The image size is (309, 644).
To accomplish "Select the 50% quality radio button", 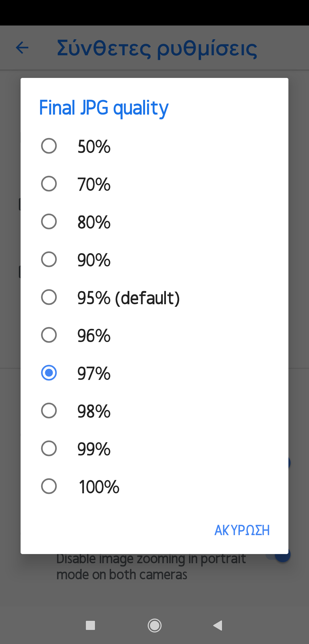I will [x=49, y=146].
